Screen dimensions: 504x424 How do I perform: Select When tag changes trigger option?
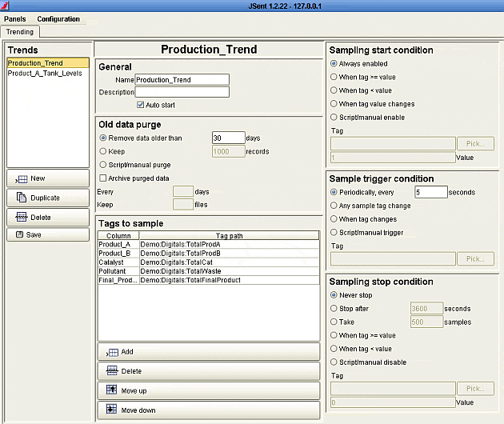click(x=334, y=219)
